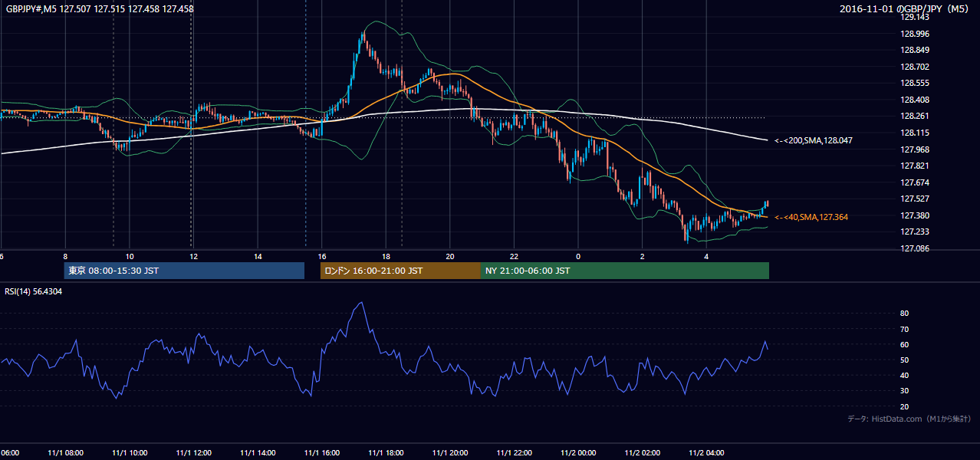
Task: Click the 11/1 18:00 time label
Action: (386, 452)
